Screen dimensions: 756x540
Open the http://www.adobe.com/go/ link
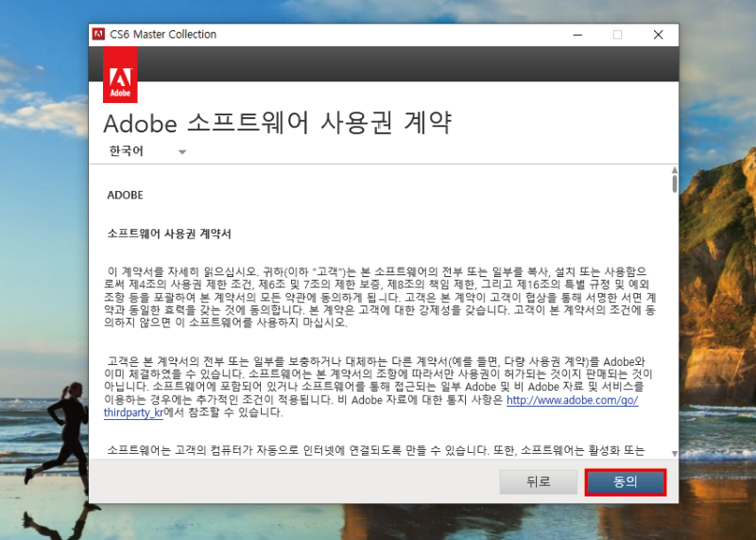tap(573, 400)
